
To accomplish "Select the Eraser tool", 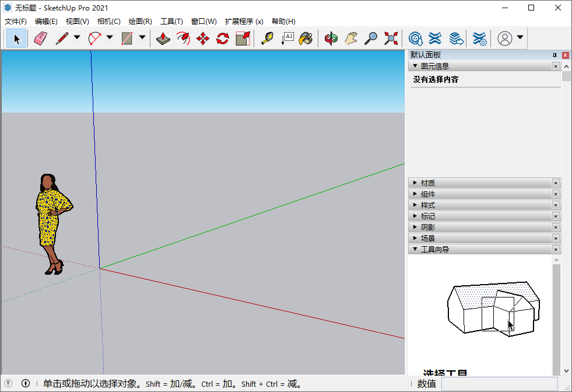I will click(40, 38).
